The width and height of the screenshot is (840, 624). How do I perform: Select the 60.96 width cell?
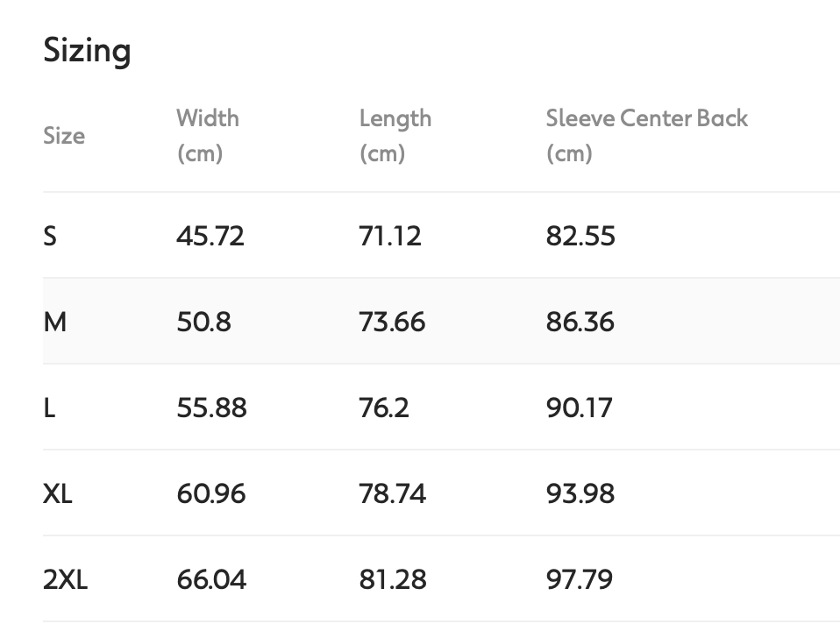(211, 493)
